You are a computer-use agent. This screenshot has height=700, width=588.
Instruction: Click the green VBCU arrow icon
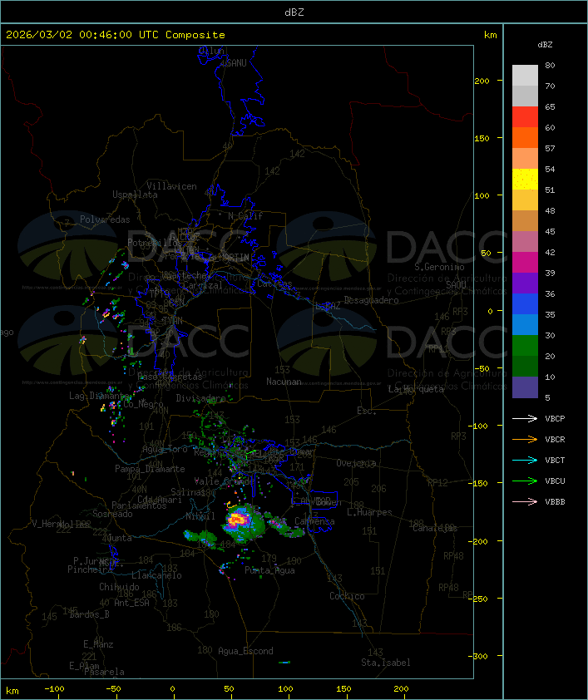pos(525,481)
